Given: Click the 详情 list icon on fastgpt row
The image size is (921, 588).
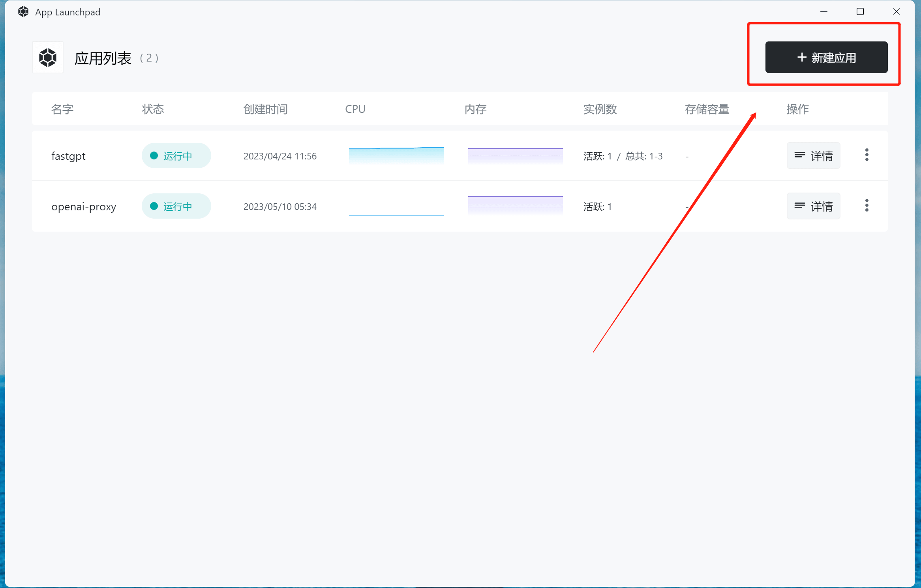Looking at the screenshot, I should 800,155.
